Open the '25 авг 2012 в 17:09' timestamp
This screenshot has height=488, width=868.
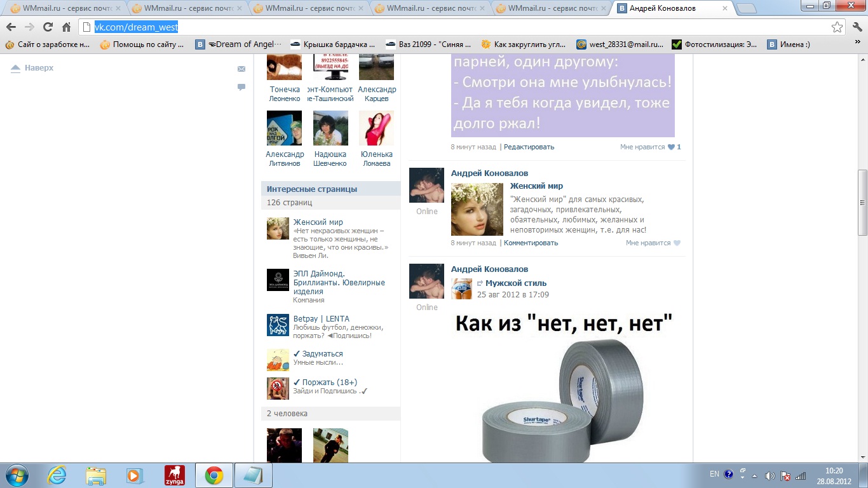(513, 295)
